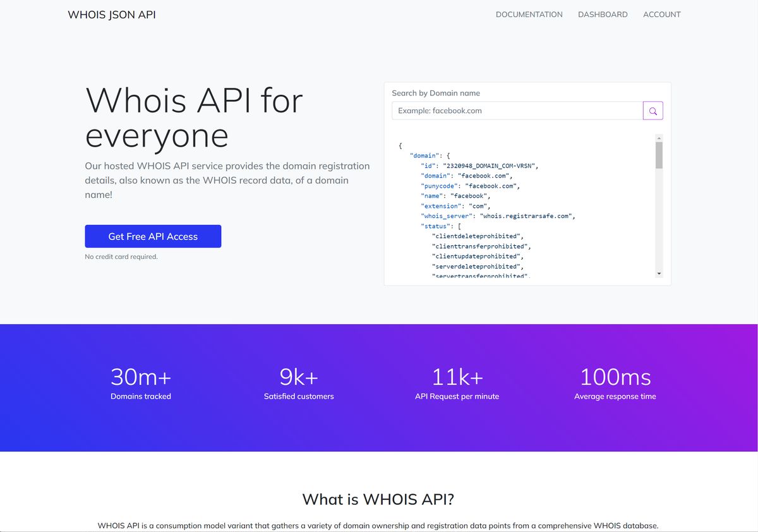Open the Documentation nav link
The image size is (758, 532).
point(529,15)
